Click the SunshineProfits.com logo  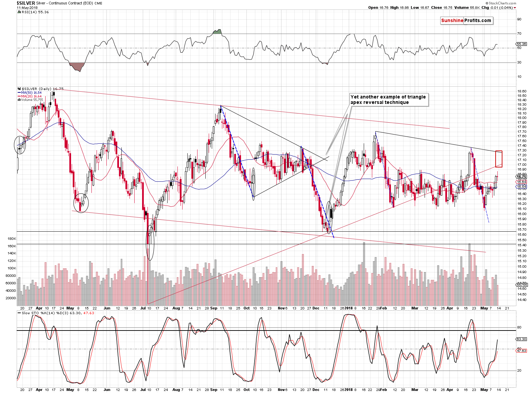point(466,20)
